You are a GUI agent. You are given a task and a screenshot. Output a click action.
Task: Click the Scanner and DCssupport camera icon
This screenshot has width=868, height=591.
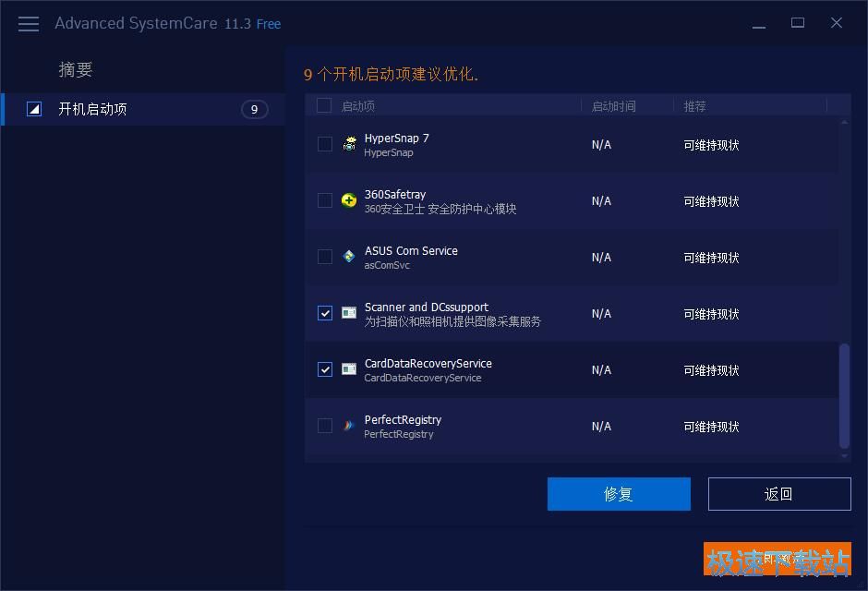pos(348,313)
